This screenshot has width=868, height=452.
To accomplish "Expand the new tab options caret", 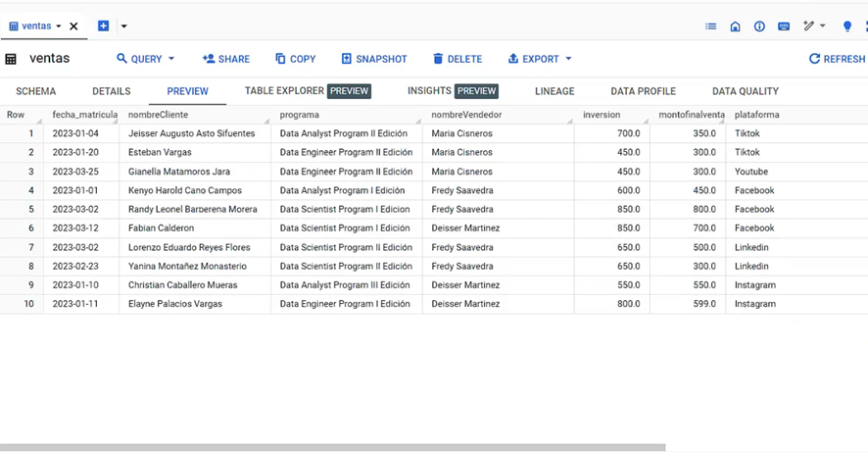I will pos(124,26).
